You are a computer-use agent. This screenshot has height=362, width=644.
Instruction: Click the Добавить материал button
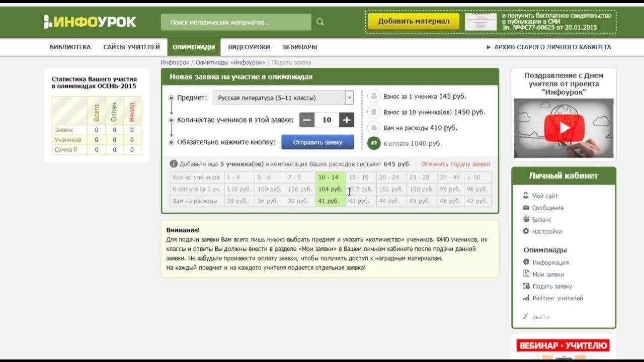click(x=414, y=22)
